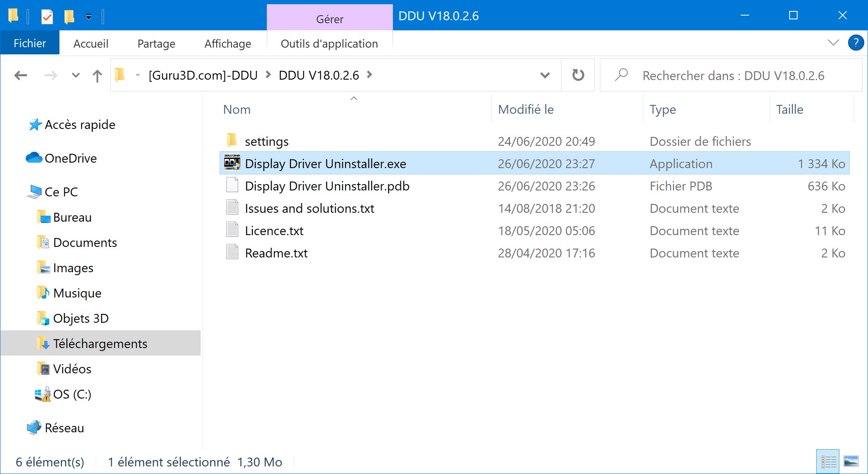The width and height of the screenshot is (868, 474).
Task: Open the Customize Quick Access Toolbar dropdown
Action: 89,17
